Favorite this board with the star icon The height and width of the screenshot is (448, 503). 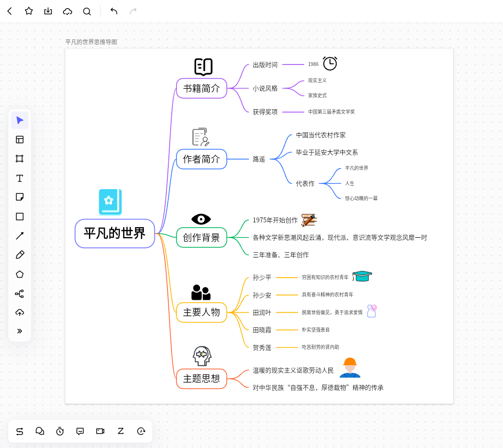[x=29, y=11]
